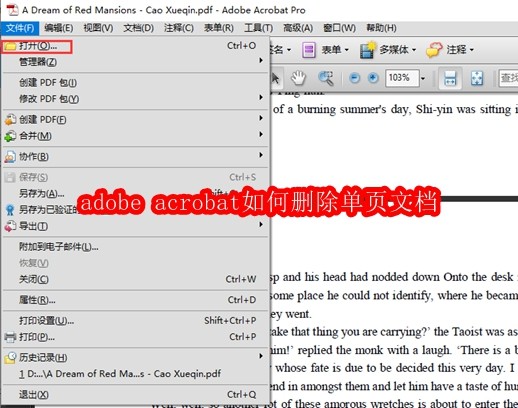Click the File (文件) menu header
Image resolution: width=518 pixels, height=408 pixels.
coord(20,28)
